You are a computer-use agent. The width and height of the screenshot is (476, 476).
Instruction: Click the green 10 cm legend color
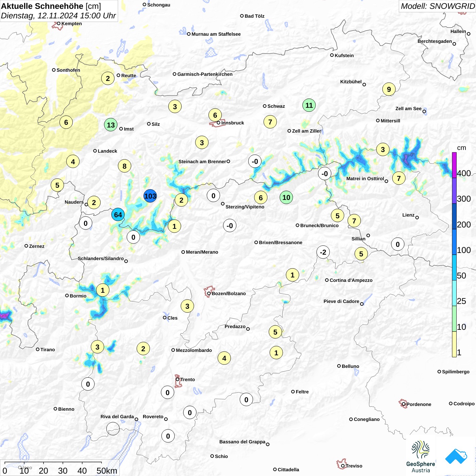click(x=454, y=319)
